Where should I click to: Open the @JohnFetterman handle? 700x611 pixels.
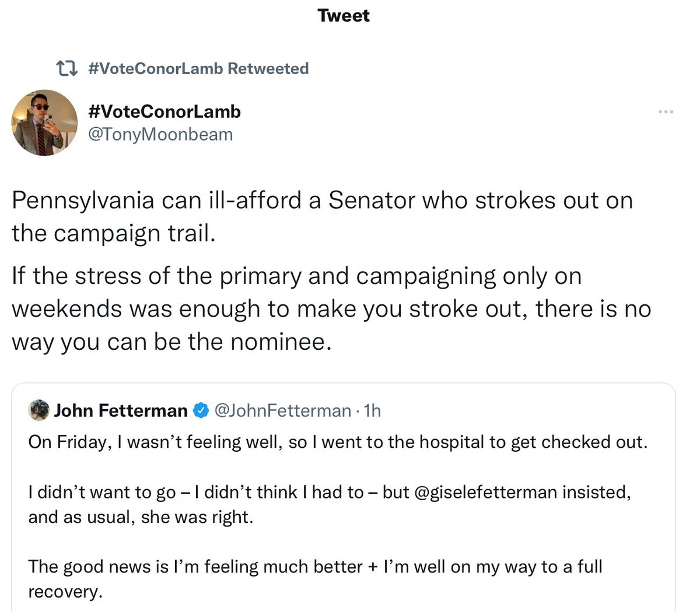[x=283, y=411]
